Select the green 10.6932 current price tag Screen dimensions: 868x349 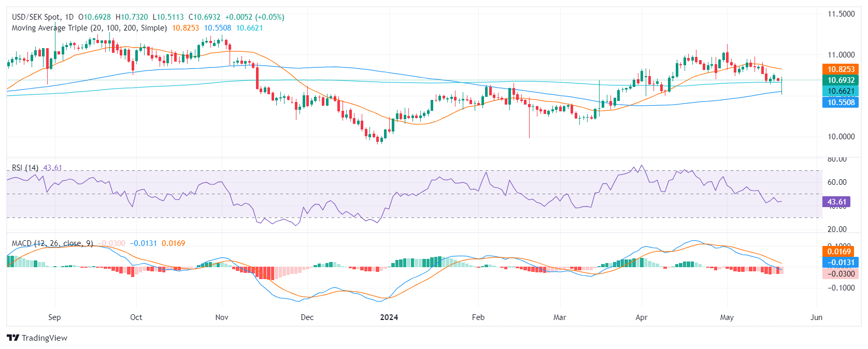pyautogui.click(x=840, y=80)
